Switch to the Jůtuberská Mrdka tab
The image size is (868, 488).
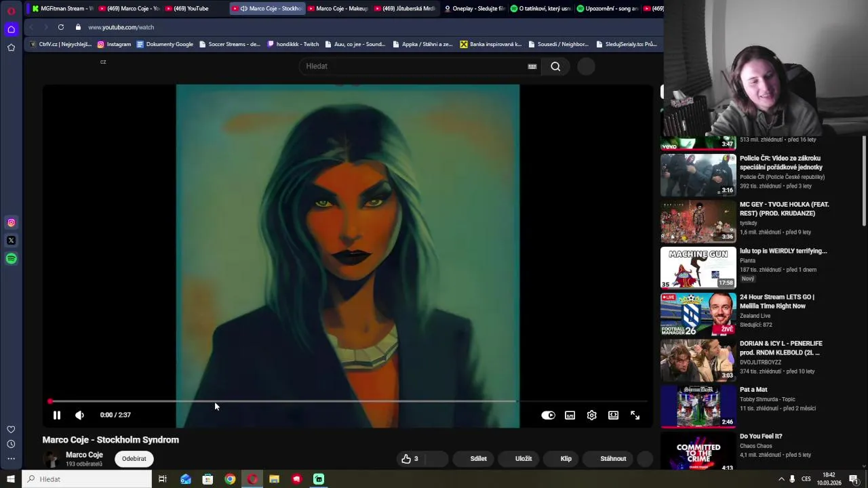coord(404,8)
